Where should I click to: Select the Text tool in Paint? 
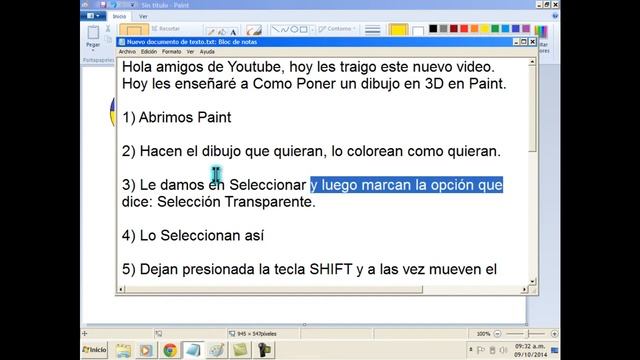click(x=233, y=32)
